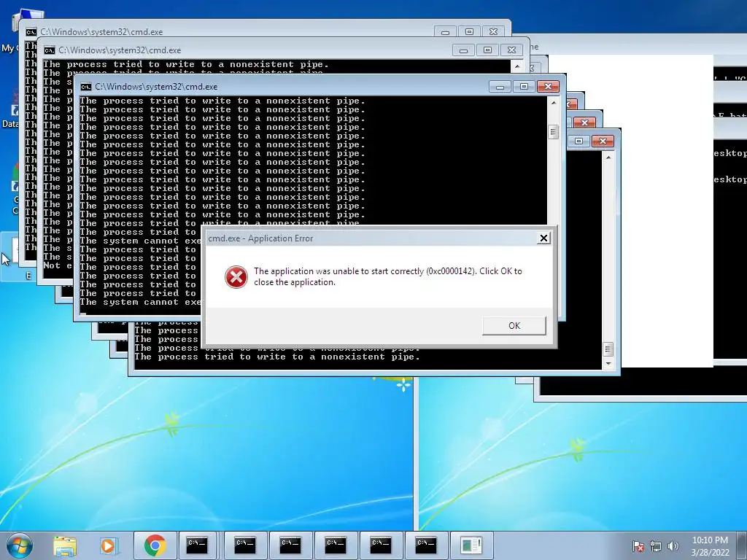Screen dimensions: 747x560
Task: Click scroll-up arrow in second cmd window
Action: click(x=517, y=66)
